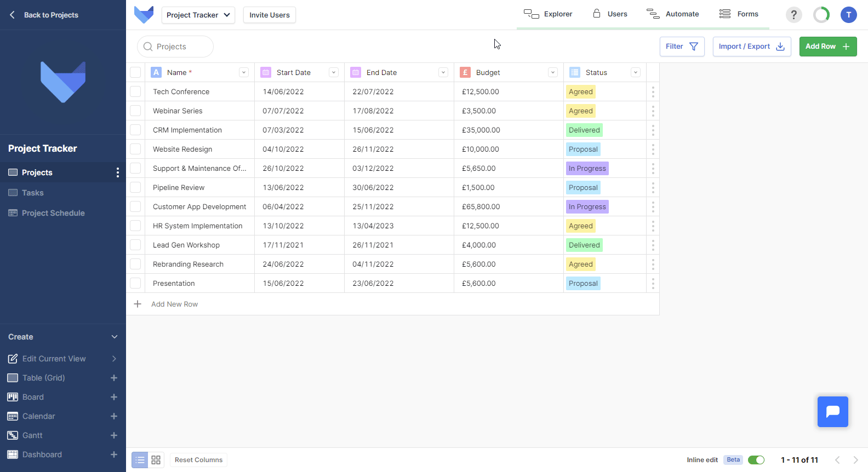
Task: Open the chat support bubble
Action: click(832, 411)
